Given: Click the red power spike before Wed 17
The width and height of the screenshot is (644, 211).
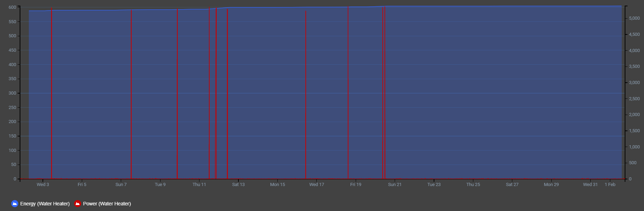Looking at the screenshot, I should point(305,95).
